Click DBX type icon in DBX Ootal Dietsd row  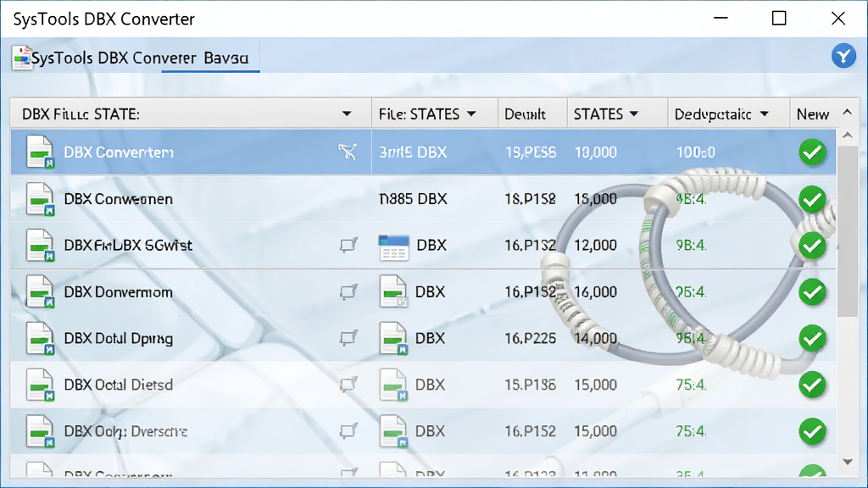(393, 385)
